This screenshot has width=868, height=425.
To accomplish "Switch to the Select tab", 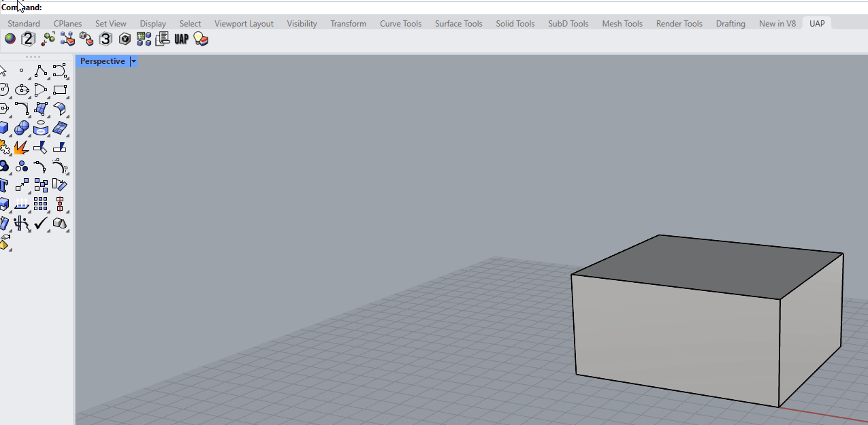I will 191,23.
